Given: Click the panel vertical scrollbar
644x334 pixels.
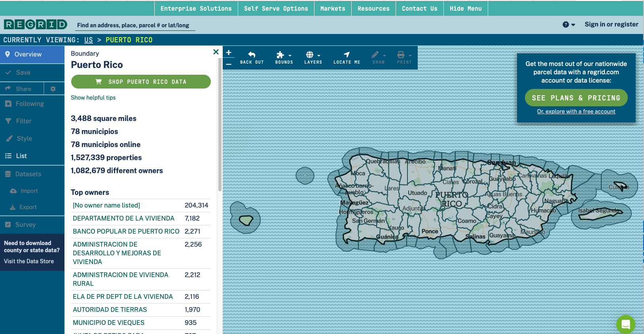Looking at the screenshot, I should [x=220, y=125].
